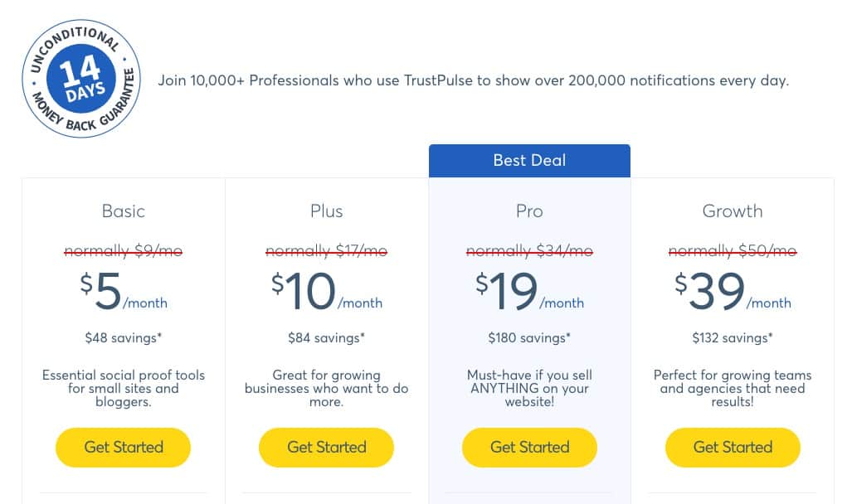
Task: Click the $84 savings note
Action: (327, 338)
